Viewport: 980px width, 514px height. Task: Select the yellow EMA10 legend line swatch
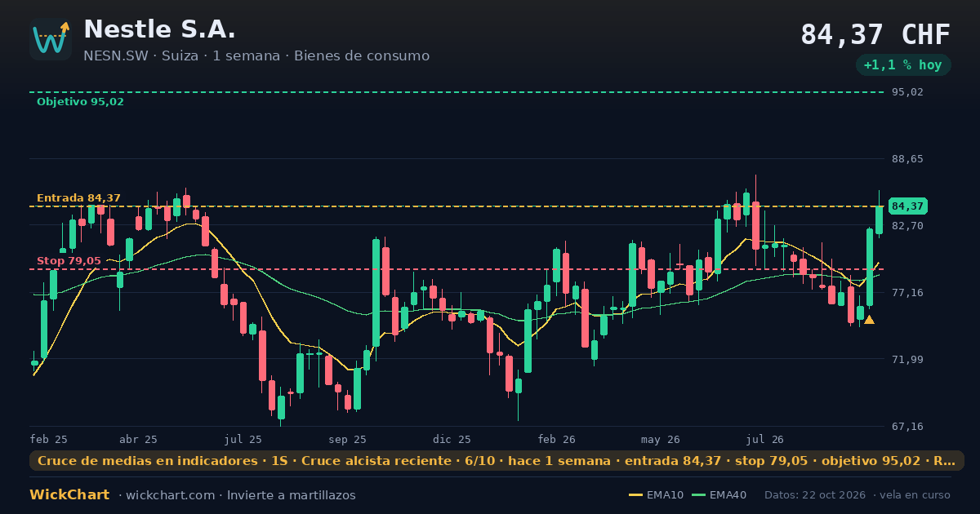pyautogui.click(x=635, y=495)
